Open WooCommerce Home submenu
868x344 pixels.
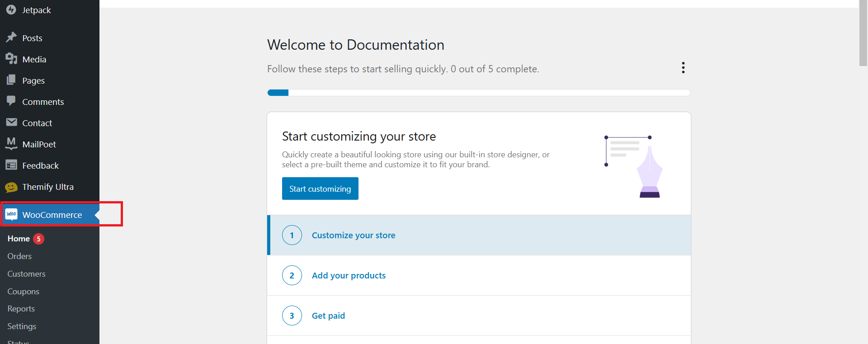click(19, 239)
